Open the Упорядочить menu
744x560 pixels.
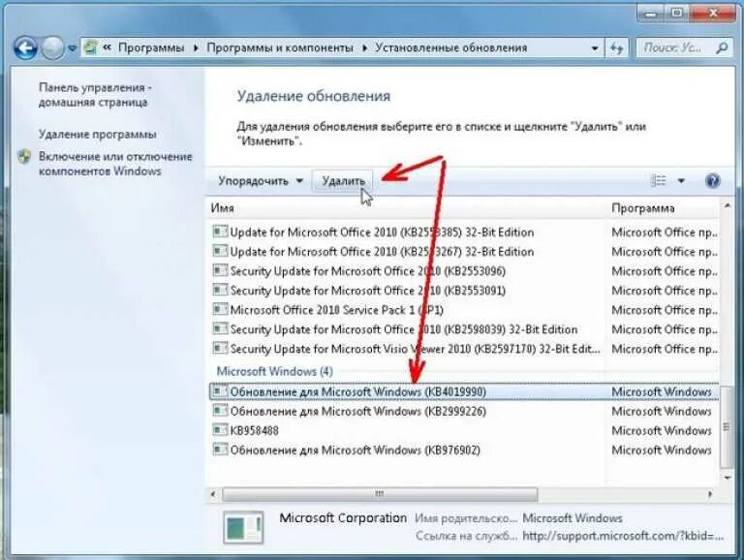(x=260, y=181)
